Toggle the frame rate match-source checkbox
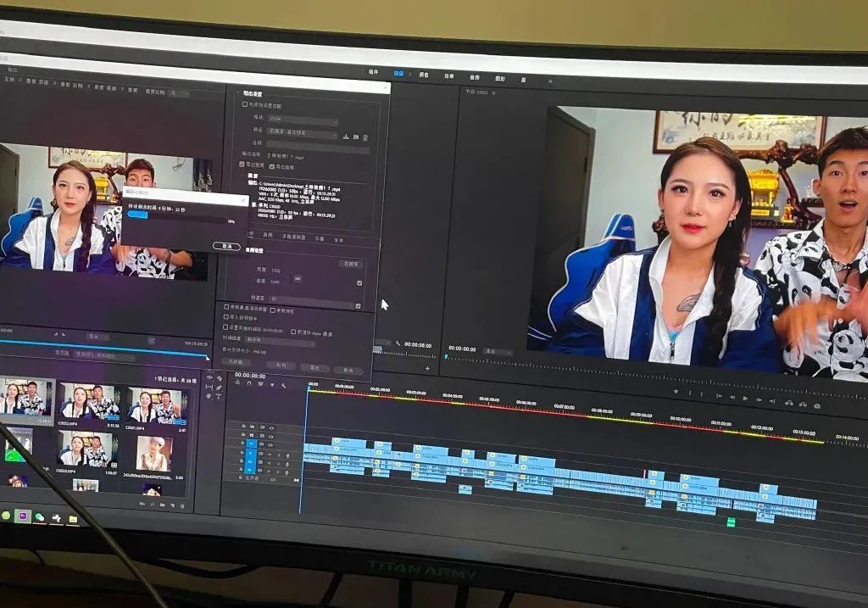 click(359, 306)
